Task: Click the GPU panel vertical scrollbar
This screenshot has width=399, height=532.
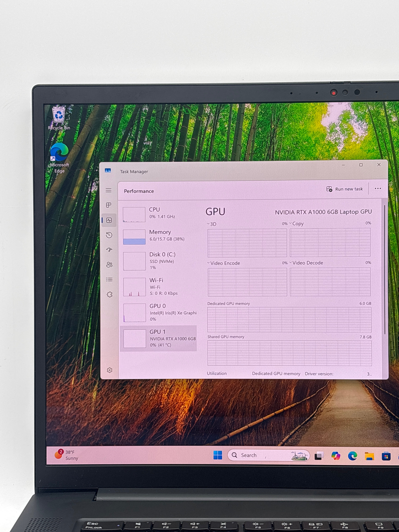Action: [385, 269]
